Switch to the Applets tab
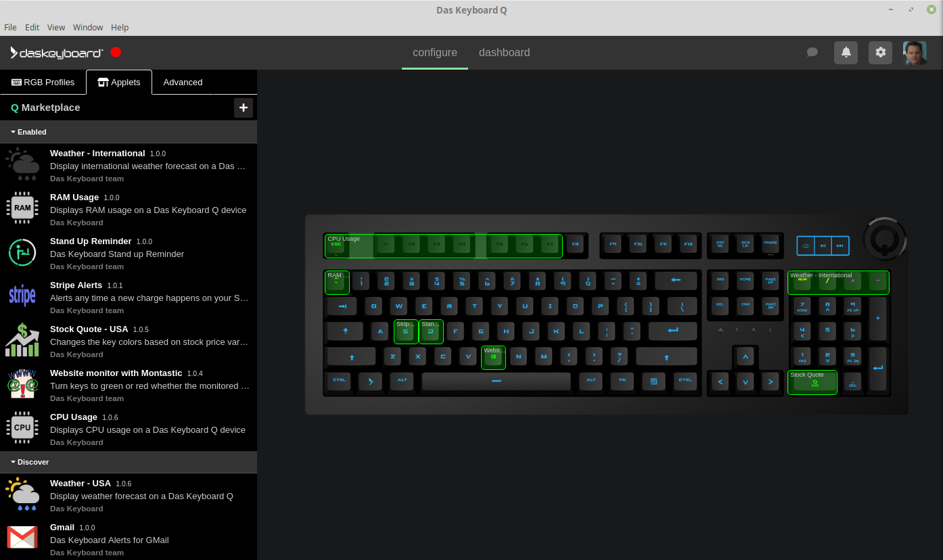Screen dimensions: 943x560 point(119,82)
